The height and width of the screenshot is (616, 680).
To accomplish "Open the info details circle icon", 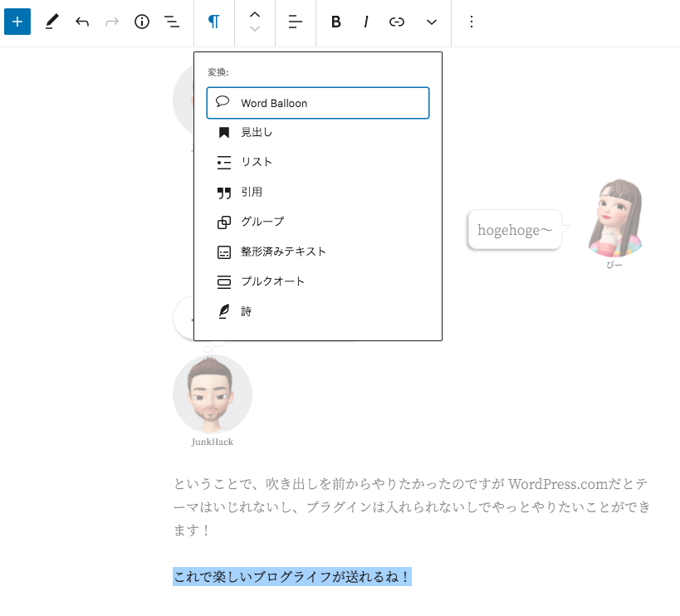I will coord(142,22).
